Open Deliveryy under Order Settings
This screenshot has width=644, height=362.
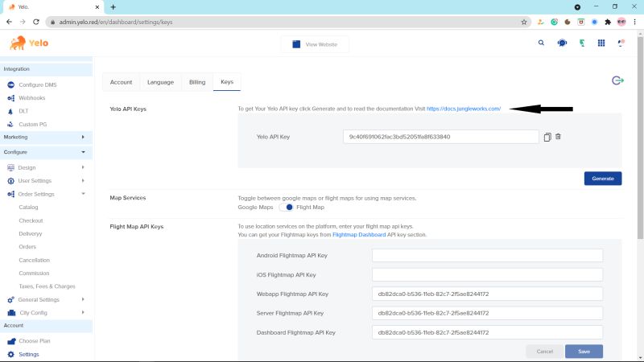[31, 234]
